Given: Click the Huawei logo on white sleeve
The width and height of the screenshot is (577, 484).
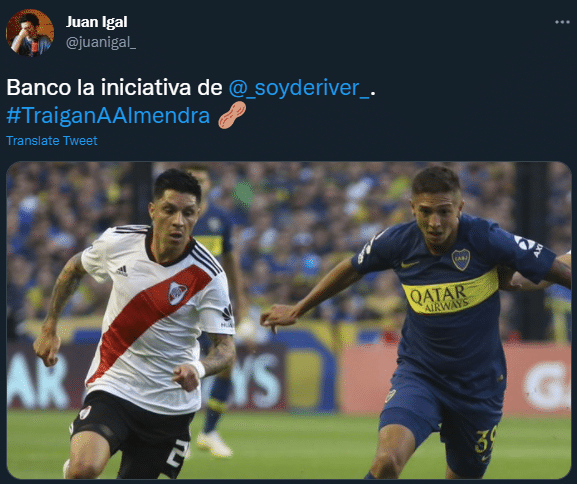Looking at the screenshot, I should 227,316.
